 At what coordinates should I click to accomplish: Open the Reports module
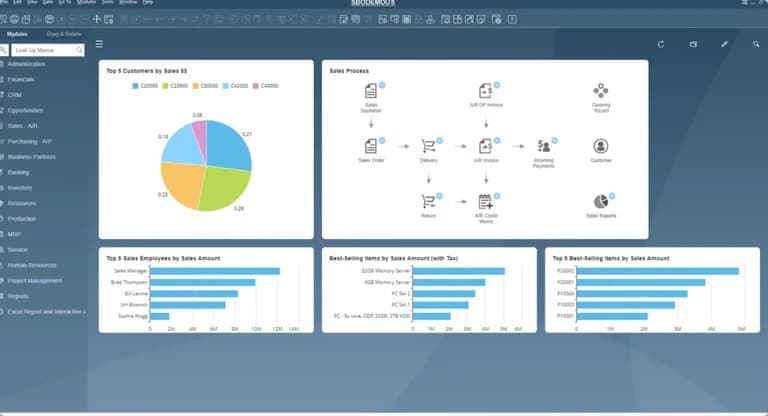18,296
